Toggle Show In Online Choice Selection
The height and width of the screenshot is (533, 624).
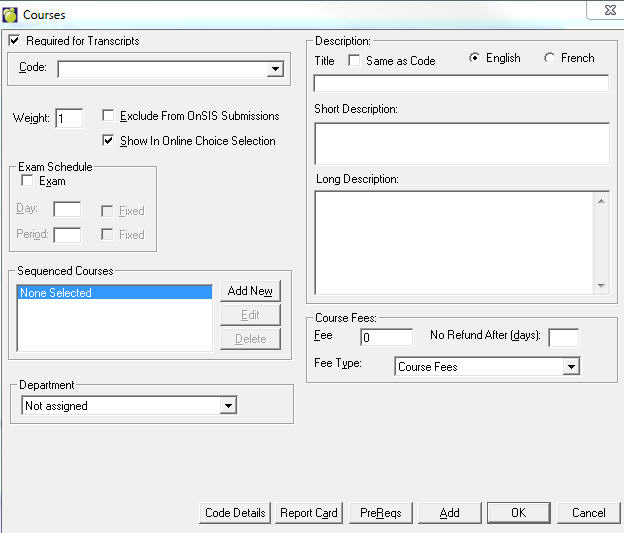point(109,141)
